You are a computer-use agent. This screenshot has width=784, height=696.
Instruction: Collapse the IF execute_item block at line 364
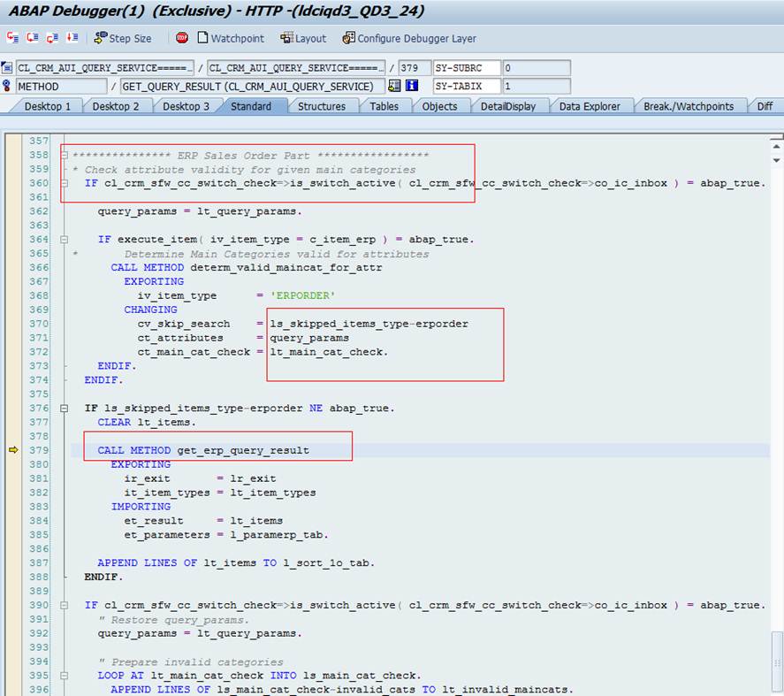64,240
